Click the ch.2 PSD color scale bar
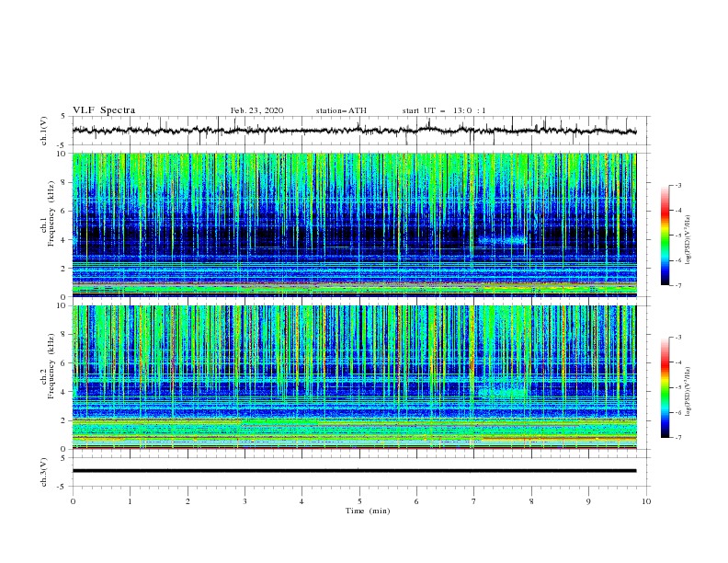The width and height of the screenshot is (728, 563). 665,387
